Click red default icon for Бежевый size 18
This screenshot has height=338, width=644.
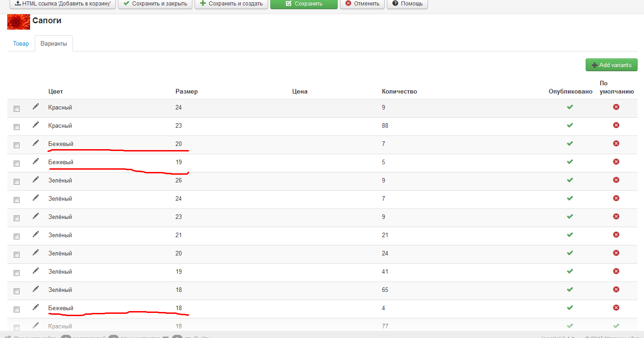click(x=616, y=308)
